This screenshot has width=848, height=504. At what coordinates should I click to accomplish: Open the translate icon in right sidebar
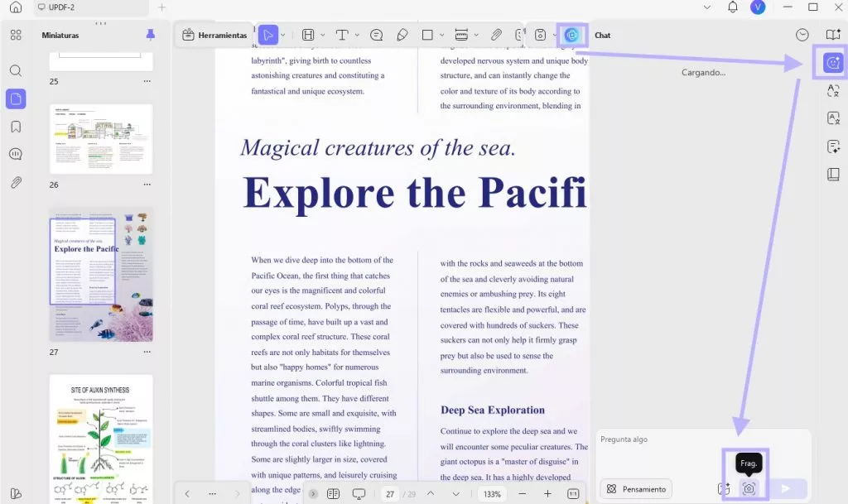[x=833, y=91]
